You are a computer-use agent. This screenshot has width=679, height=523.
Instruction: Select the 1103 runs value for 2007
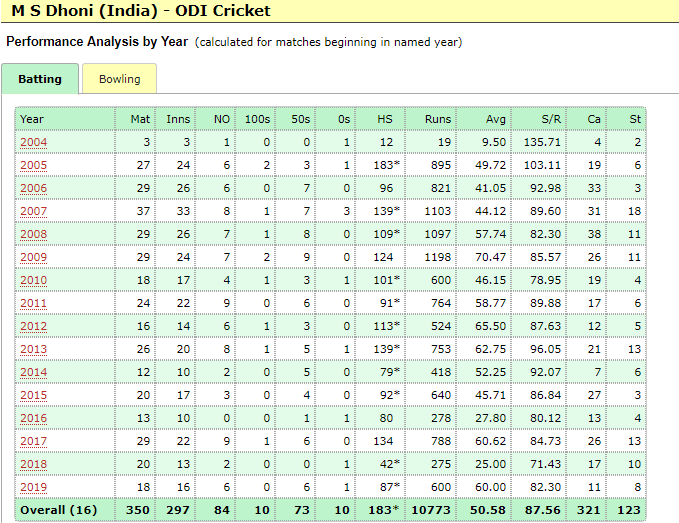click(x=437, y=211)
